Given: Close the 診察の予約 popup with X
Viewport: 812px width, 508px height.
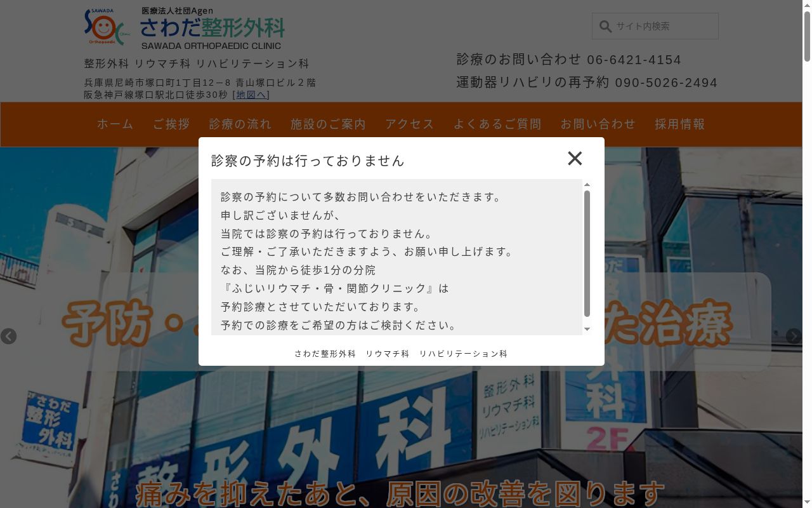Looking at the screenshot, I should pyautogui.click(x=575, y=158).
